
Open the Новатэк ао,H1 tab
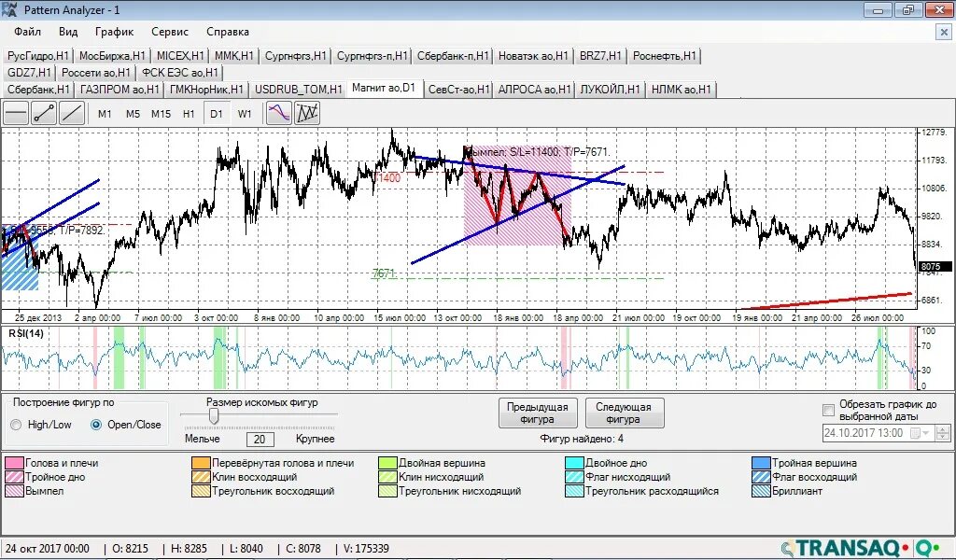533,56
